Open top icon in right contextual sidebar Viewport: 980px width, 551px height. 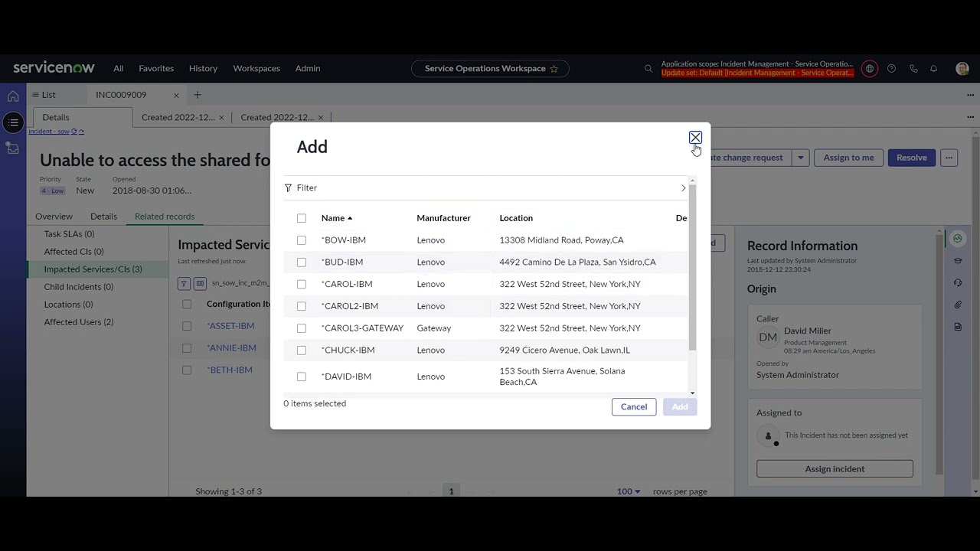coord(958,239)
